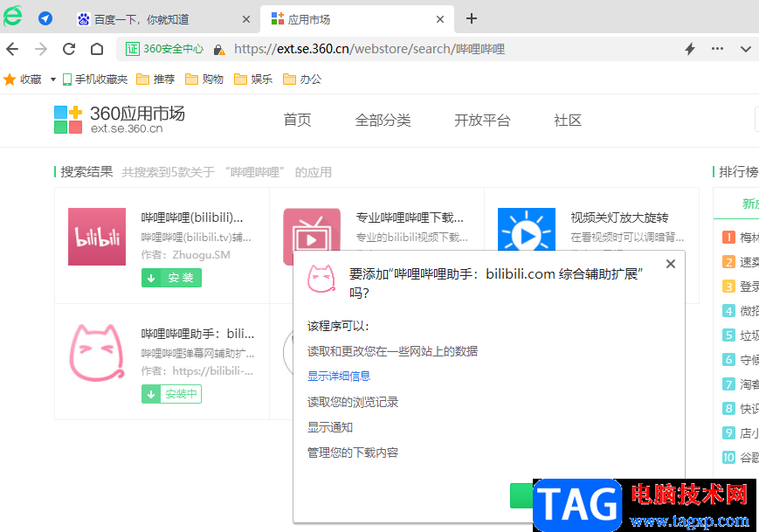This screenshot has height=532, width=759.
Task: Go forward to next page
Action: pos(41,49)
